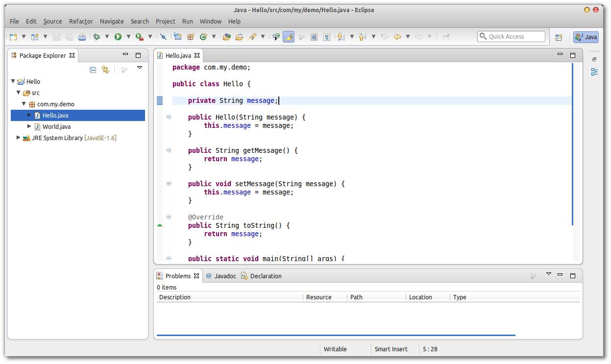Click the toolbar icon left of Mark Occurrences
The width and height of the screenshot is (611, 364).
pyautogui.click(x=276, y=37)
